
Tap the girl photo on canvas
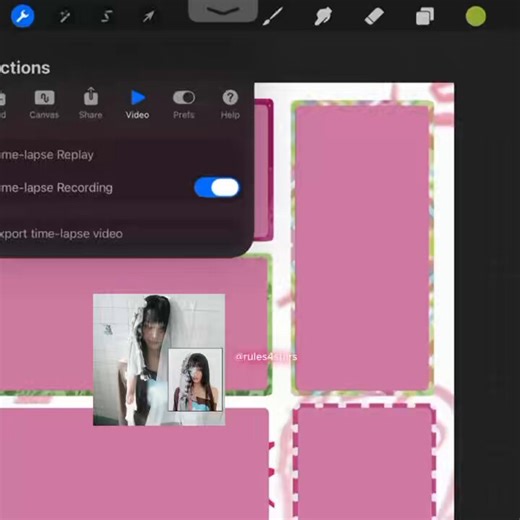tap(159, 360)
